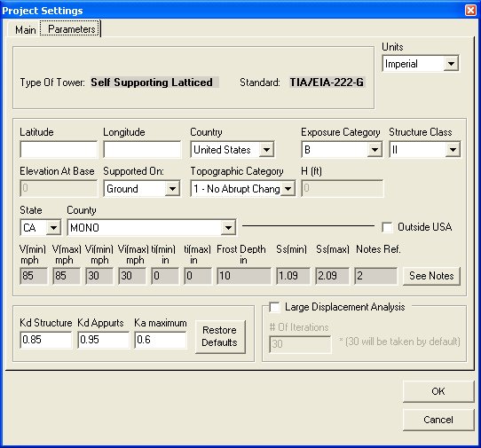This screenshot has width=481, height=448.
Task: Close the Project Settings dialog
Action: tap(470, 10)
